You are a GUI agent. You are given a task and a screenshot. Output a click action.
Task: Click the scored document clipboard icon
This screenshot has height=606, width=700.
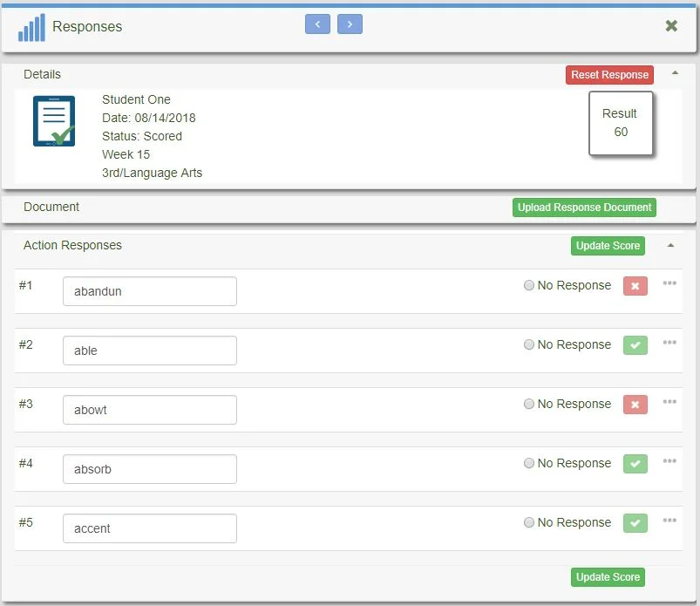[x=53, y=124]
